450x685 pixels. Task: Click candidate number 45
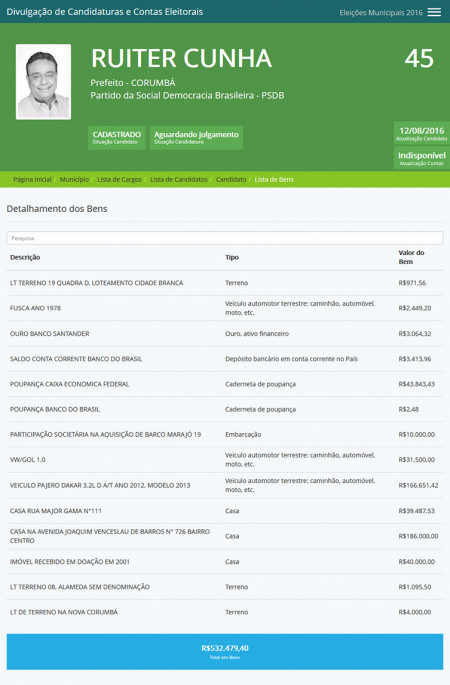[x=419, y=58]
